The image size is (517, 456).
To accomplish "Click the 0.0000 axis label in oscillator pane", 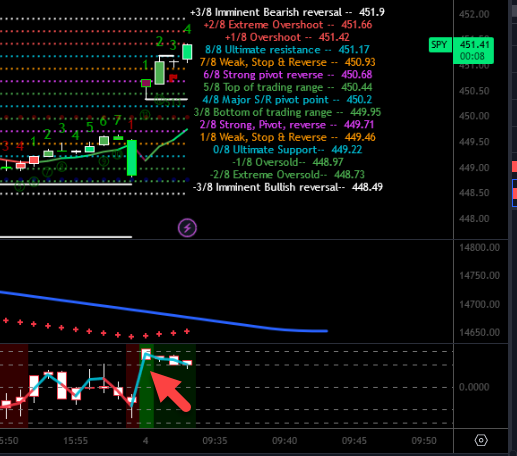I will coord(474,387).
